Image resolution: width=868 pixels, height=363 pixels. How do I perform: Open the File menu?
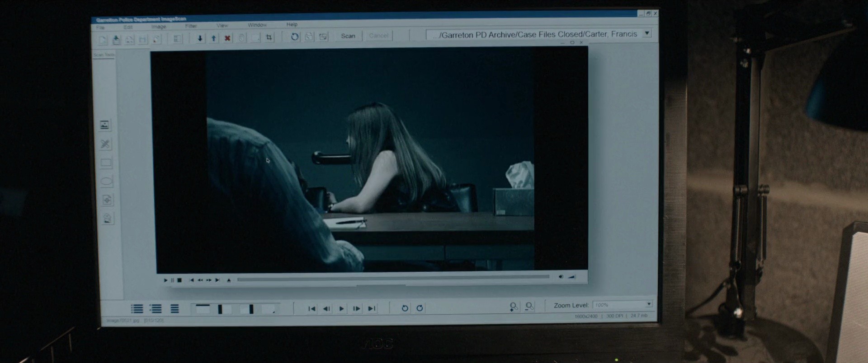coord(100,28)
